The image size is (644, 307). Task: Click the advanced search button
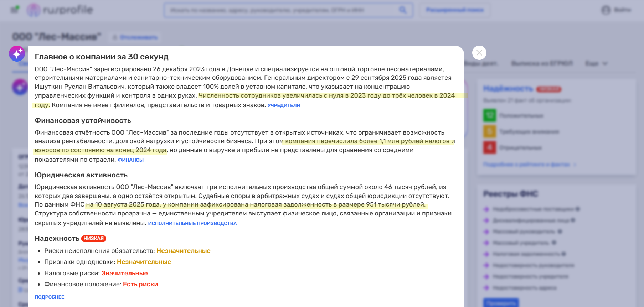tap(454, 10)
